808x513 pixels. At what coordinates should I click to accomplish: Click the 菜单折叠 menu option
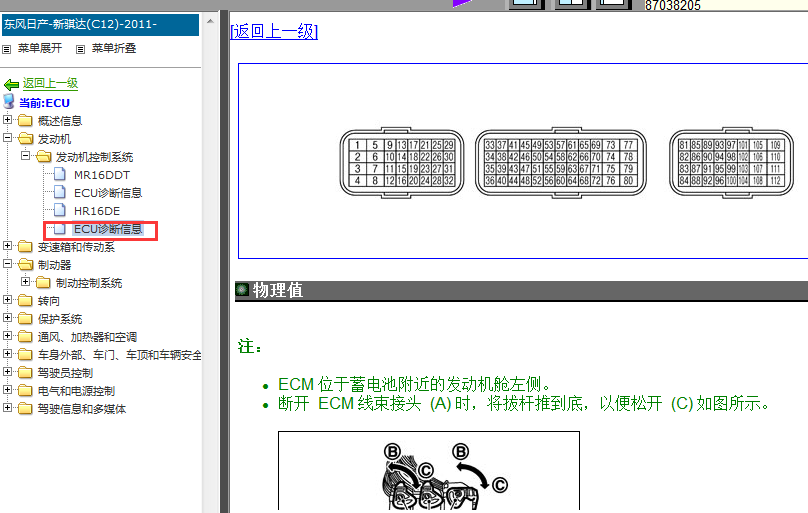click(x=114, y=48)
